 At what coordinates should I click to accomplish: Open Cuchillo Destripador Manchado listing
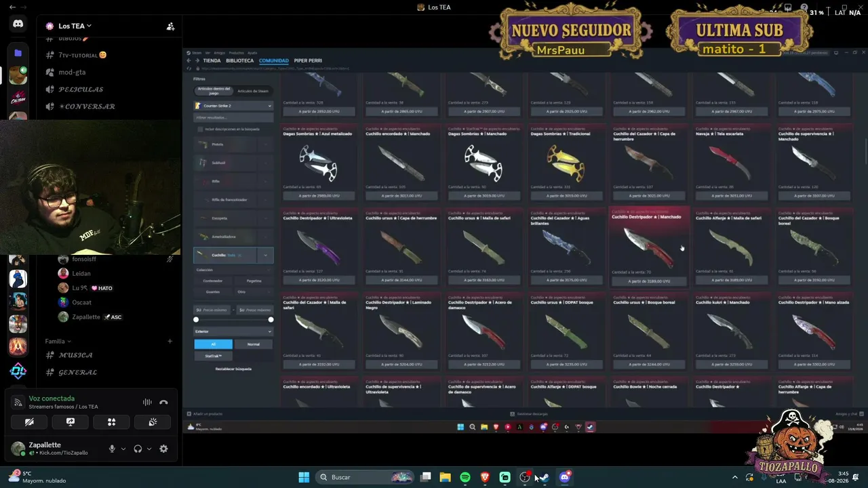pyautogui.click(x=649, y=247)
